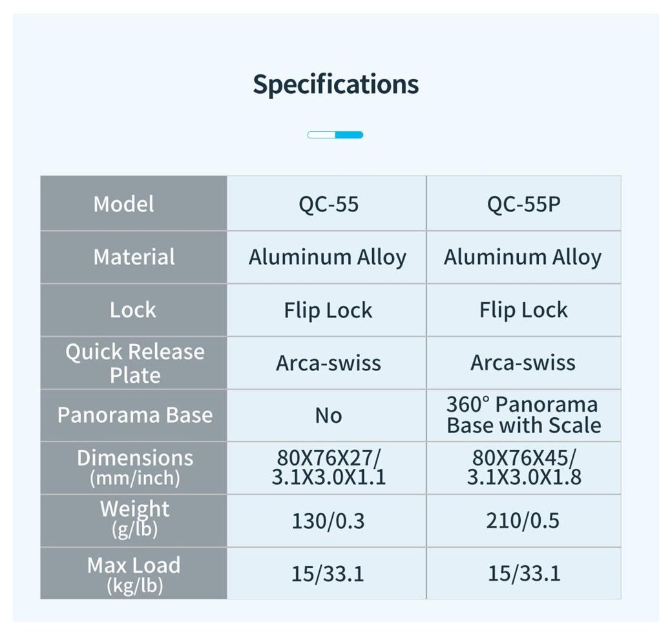
Task: Select the Max Load (kg/lb) label
Action: click(134, 574)
